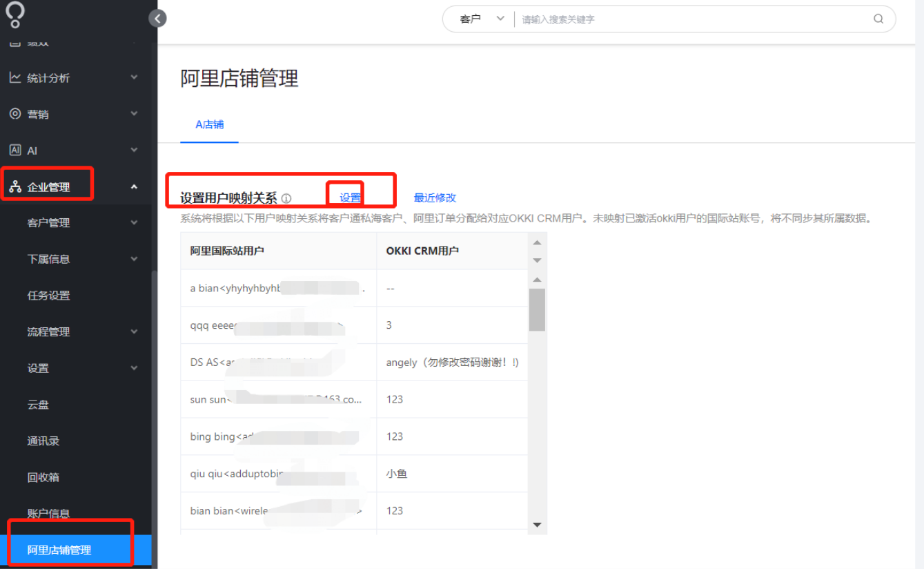The image size is (924, 569).
Task: Click the 小鱼 CRM user cell
Action: click(x=452, y=474)
